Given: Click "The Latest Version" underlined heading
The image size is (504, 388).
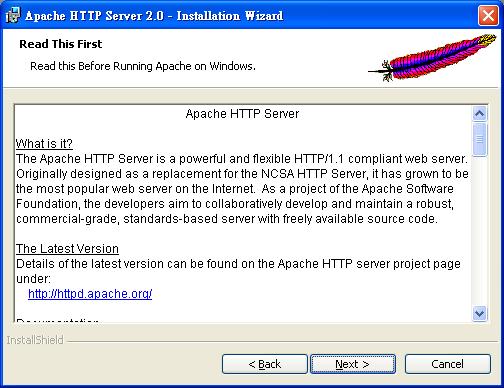Looking at the screenshot, I should click(x=67, y=249).
